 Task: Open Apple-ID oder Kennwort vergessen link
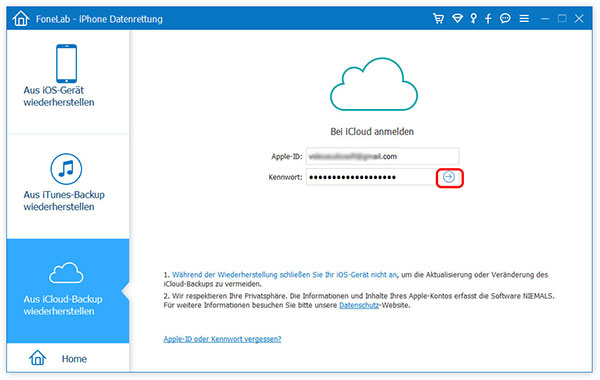point(222,339)
